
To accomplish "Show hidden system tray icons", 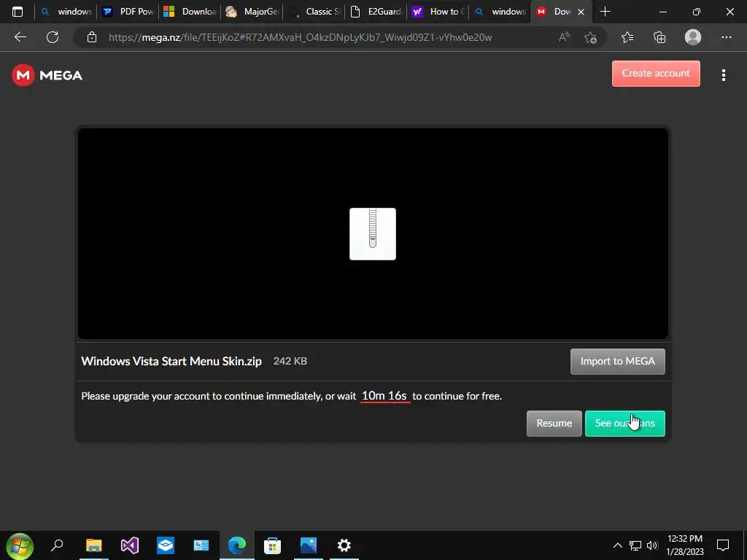I will tap(617, 545).
